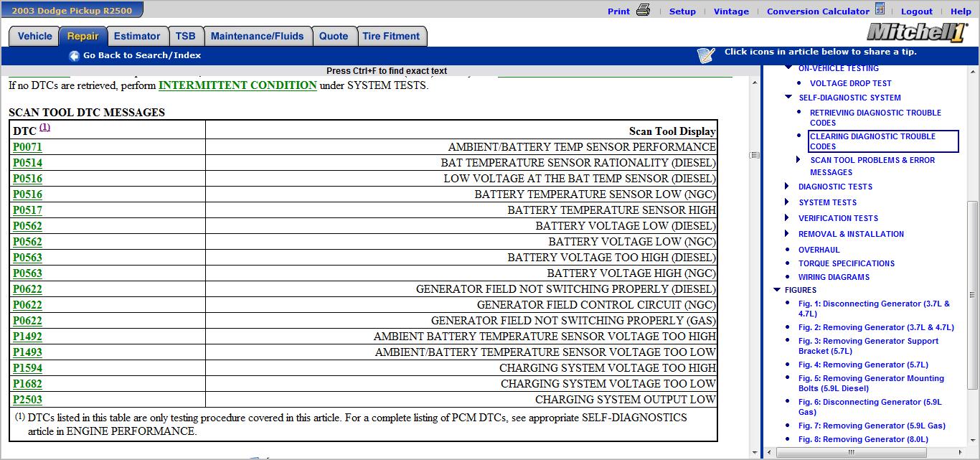Open the TSB tab
Screen dimensions: 980x460
tap(186, 37)
